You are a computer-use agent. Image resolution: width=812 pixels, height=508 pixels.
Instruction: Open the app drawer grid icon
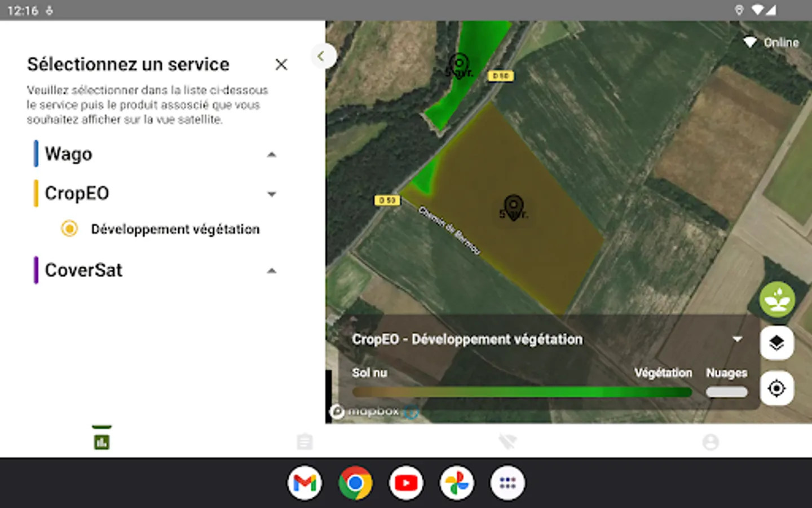coord(507,483)
